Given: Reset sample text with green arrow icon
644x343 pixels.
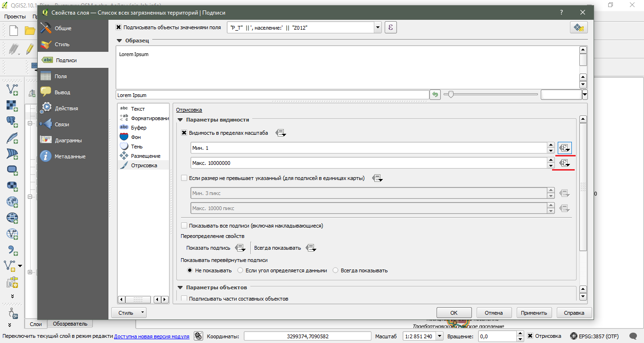Looking at the screenshot, I should pos(435,95).
